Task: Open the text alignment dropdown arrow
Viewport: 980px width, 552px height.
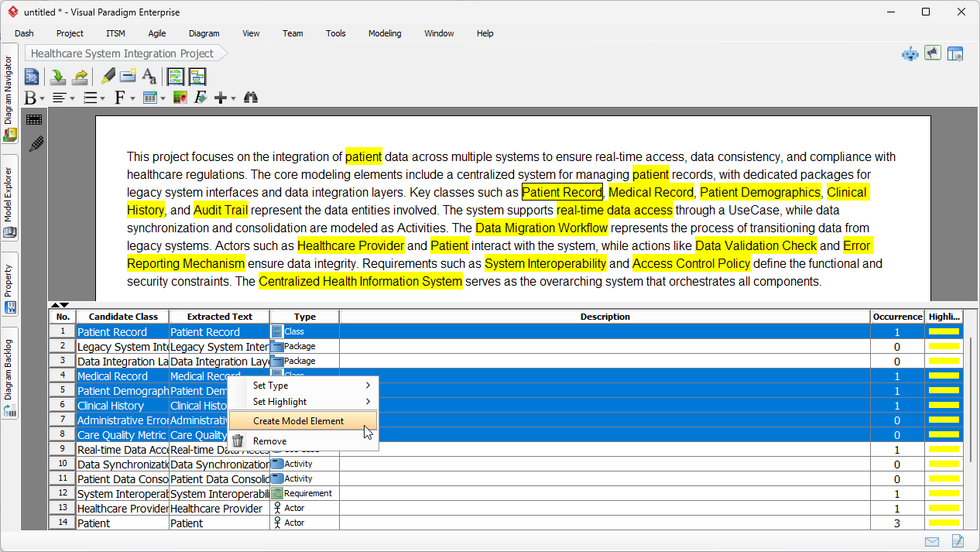Action: [x=71, y=98]
